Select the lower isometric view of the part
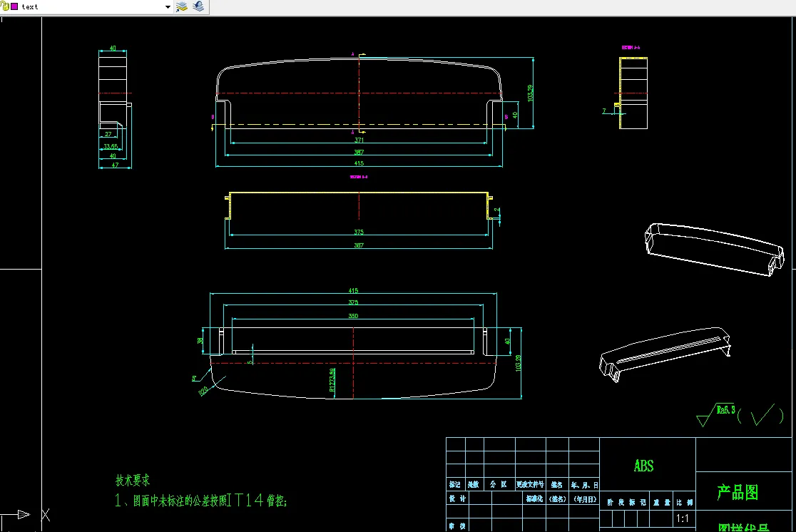The image size is (796, 532). point(665,354)
